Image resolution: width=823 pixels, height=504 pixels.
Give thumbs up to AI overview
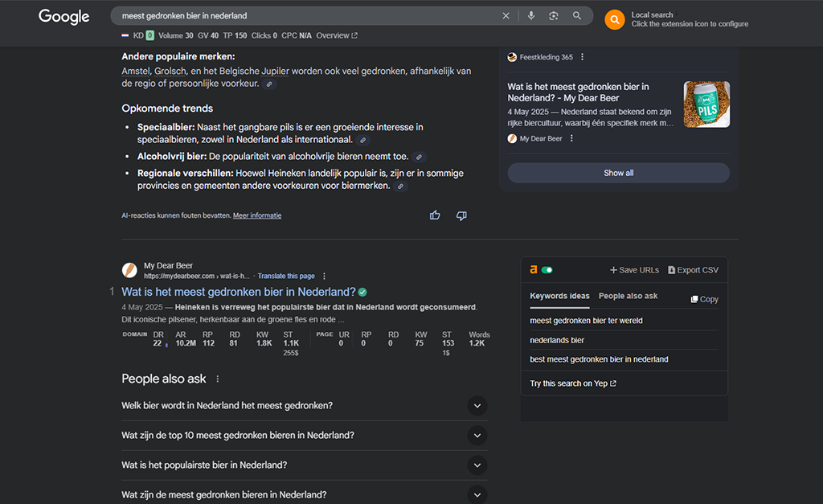435,215
